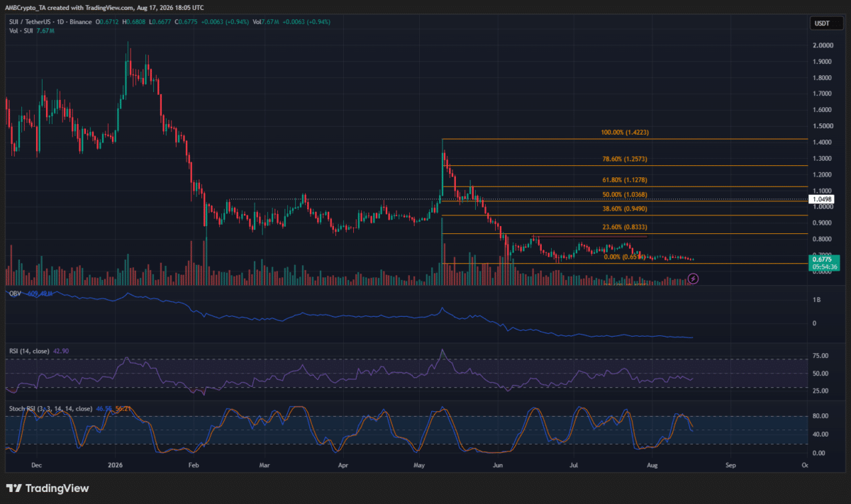851x504 pixels.
Task: Click the Sep label on time axis
Action: 731,466
